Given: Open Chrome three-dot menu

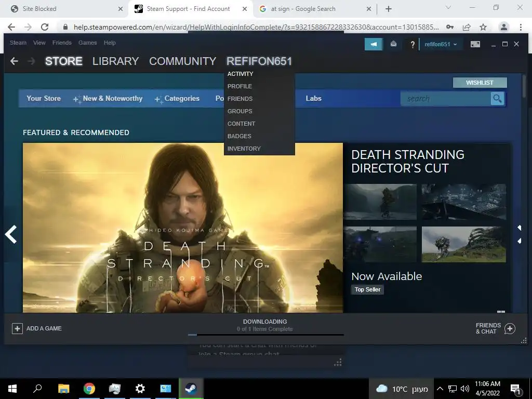Looking at the screenshot, I should pyautogui.click(x=521, y=27).
